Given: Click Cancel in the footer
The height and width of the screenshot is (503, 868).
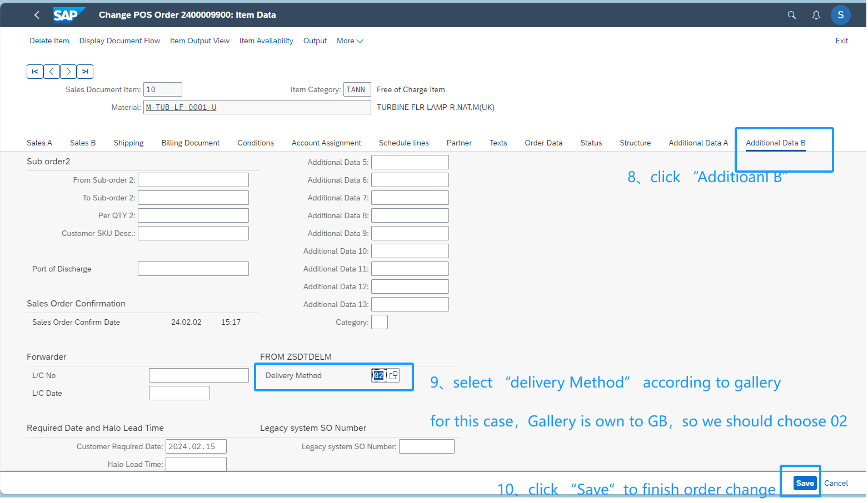Looking at the screenshot, I should tap(836, 483).
